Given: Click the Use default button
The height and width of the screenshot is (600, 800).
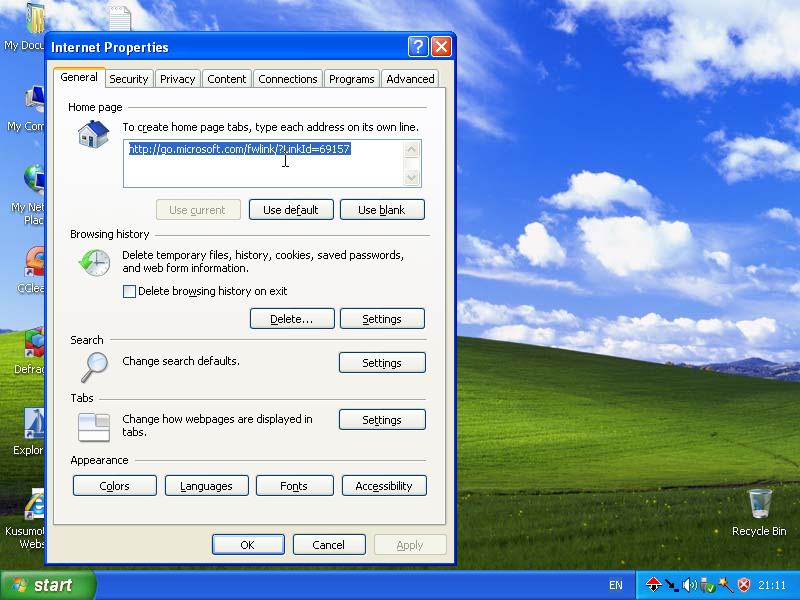Looking at the screenshot, I should click(x=291, y=210).
